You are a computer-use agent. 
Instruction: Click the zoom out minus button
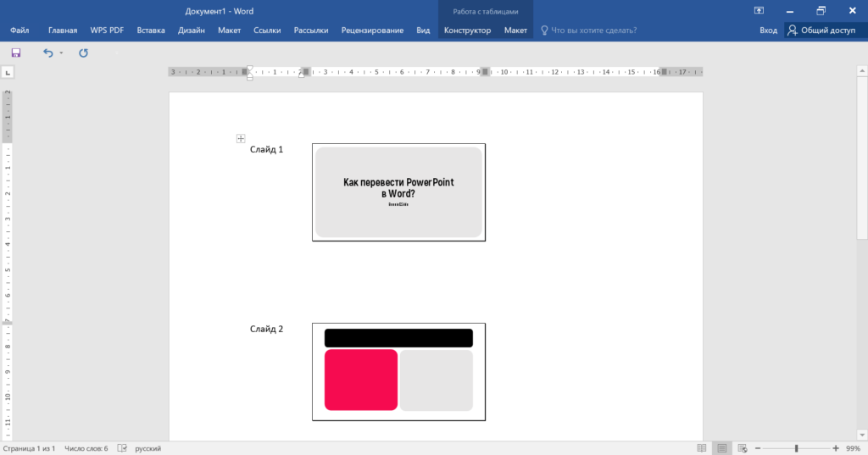(758, 448)
